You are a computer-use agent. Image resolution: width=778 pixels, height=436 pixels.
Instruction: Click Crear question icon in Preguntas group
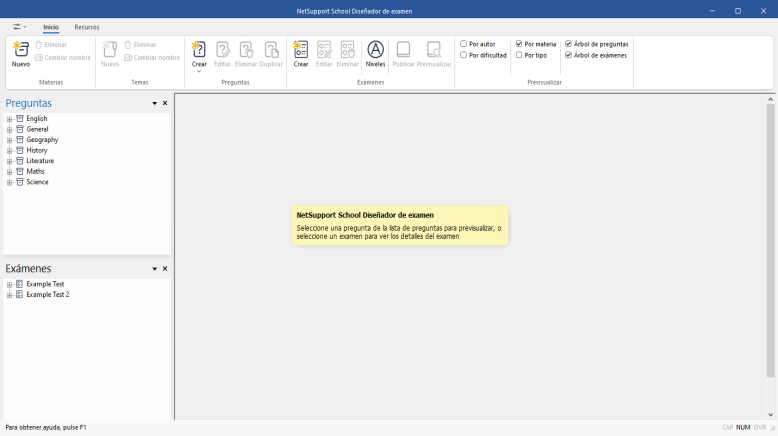pos(199,50)
